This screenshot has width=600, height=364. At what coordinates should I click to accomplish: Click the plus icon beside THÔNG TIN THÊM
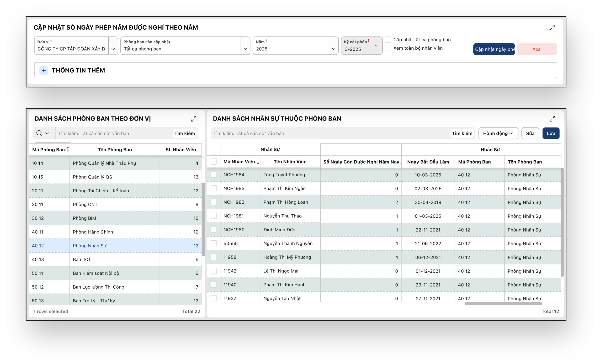point(44,70)
